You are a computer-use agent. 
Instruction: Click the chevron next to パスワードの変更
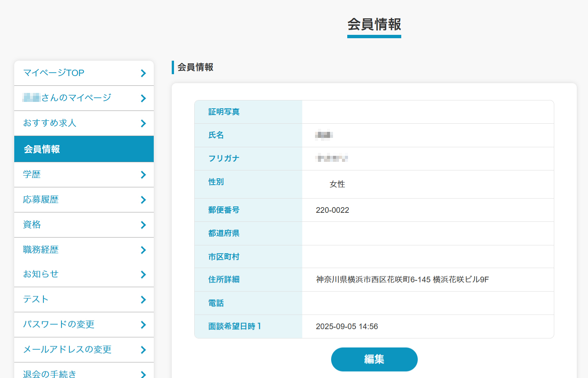click(x=143, y=325)
